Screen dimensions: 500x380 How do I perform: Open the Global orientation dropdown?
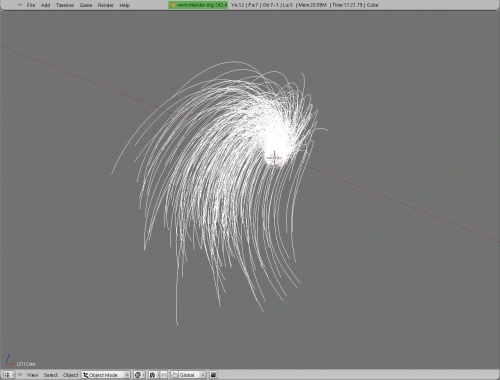192,375
